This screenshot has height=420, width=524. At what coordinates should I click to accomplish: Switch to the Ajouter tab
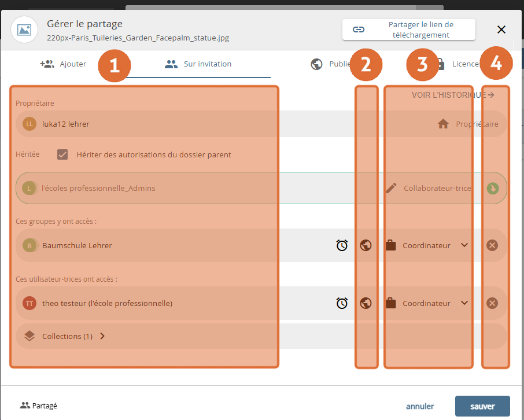[64, 64]
